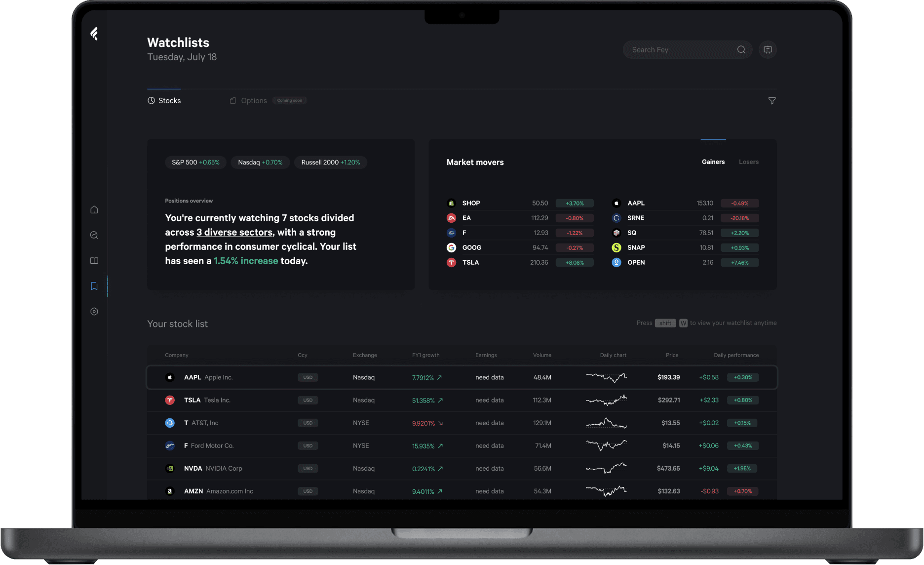Click the AT&T logo in stock list
924x565 pixels.
click(170, 423)
